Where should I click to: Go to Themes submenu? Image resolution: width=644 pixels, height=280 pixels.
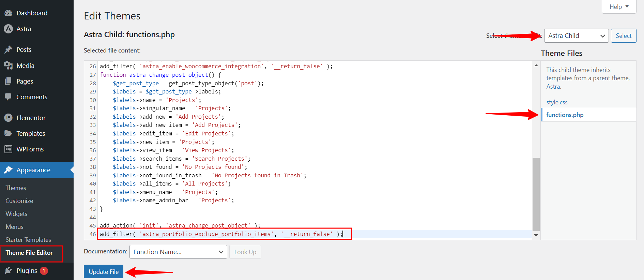(x=16, y=188)
